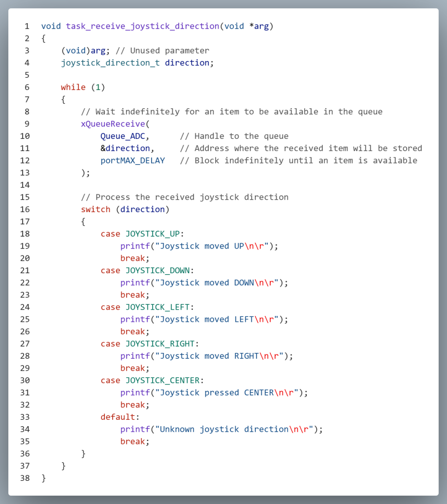The image size is (447, 504).
Task: Place cursor on joystick_direction_t type name
Action: pyautogui.click(x=110, y=63)
